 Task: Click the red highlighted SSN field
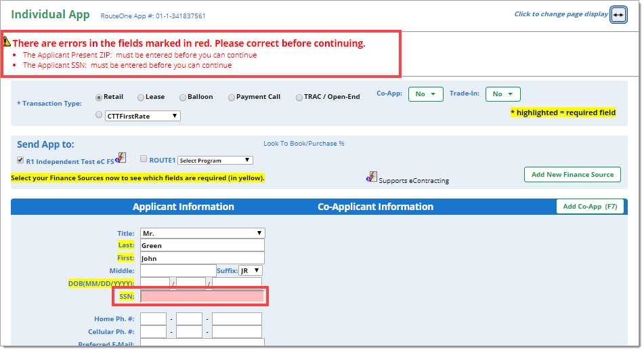click(202, 297)
